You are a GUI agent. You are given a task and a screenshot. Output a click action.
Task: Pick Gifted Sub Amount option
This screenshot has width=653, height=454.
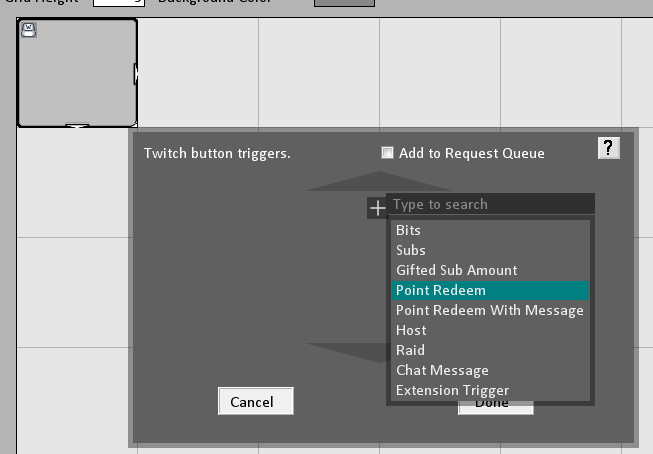click(x=490, y=270)
